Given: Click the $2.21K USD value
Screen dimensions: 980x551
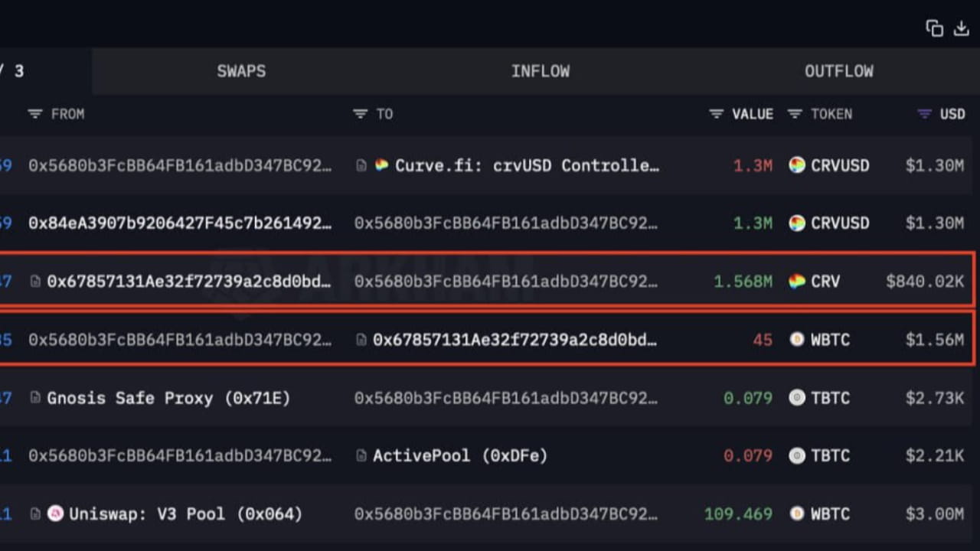Looking at the screenshot, I should [935, 456].
